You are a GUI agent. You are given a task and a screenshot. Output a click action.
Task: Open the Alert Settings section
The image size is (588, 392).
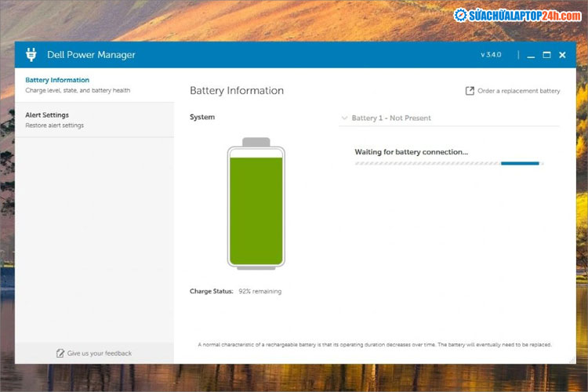pyautogui.click(x=94, y=120)
